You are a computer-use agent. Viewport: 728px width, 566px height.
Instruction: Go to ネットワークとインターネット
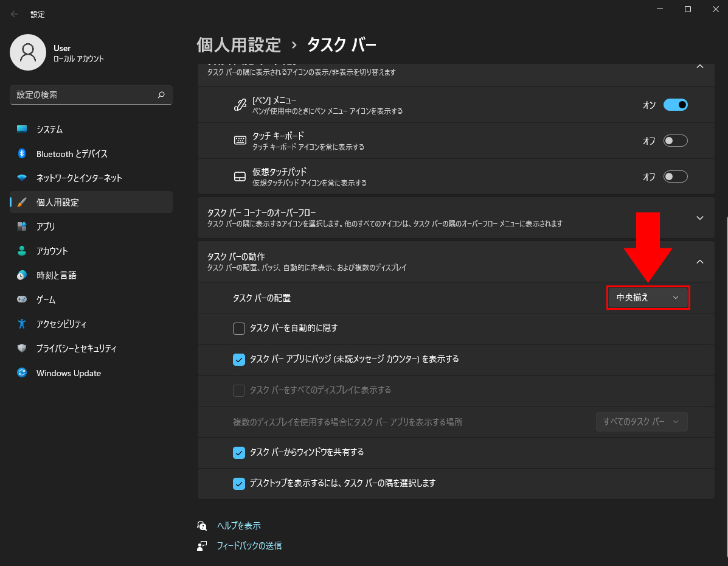click(x=91, y=178)
